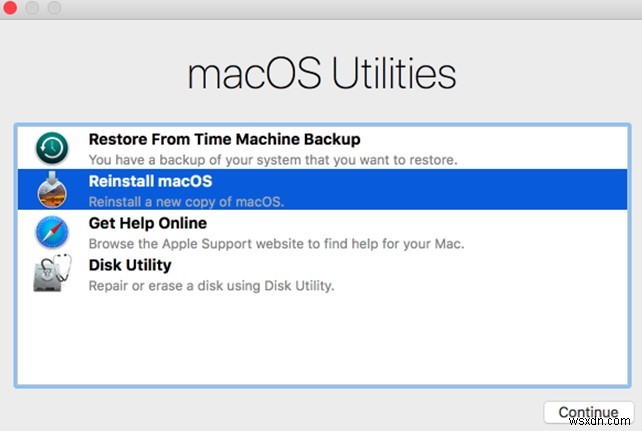Viewport: 642px width, 431px height.
Task: Click the Disk Utility stethoscope icon
Action: click(x=52, y=273)
